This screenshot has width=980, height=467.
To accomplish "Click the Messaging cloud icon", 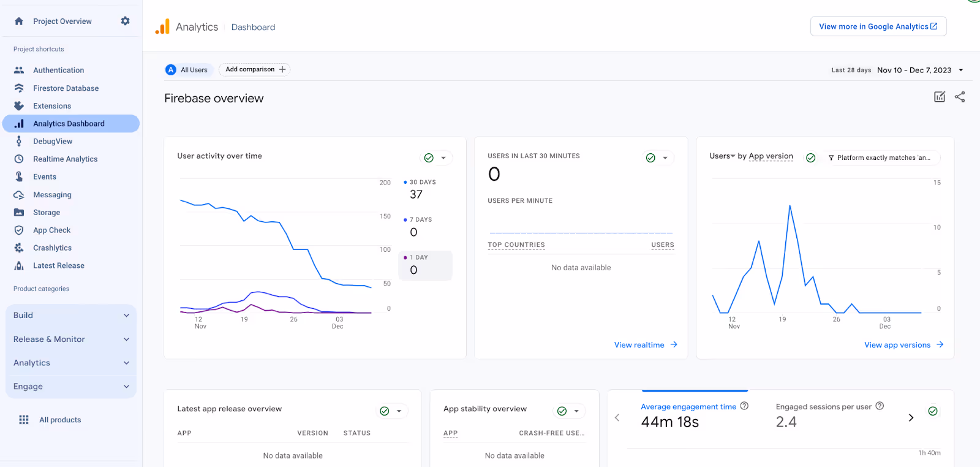I will 19,194.
